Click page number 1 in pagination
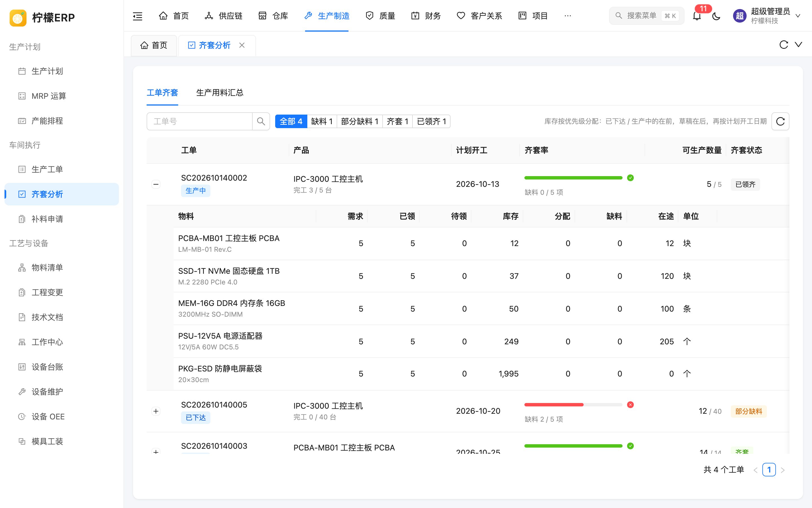 click(769, 470)
